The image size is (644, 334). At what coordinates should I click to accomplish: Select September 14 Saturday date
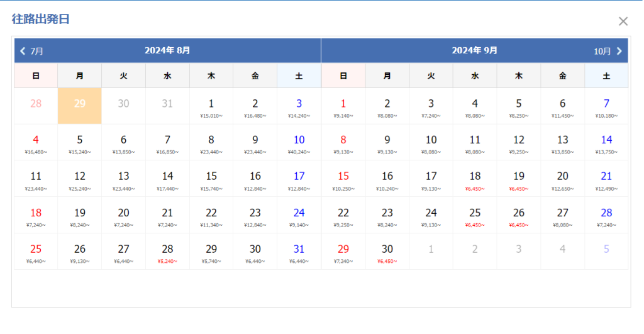pyautogui.click(x=606, y=143)
